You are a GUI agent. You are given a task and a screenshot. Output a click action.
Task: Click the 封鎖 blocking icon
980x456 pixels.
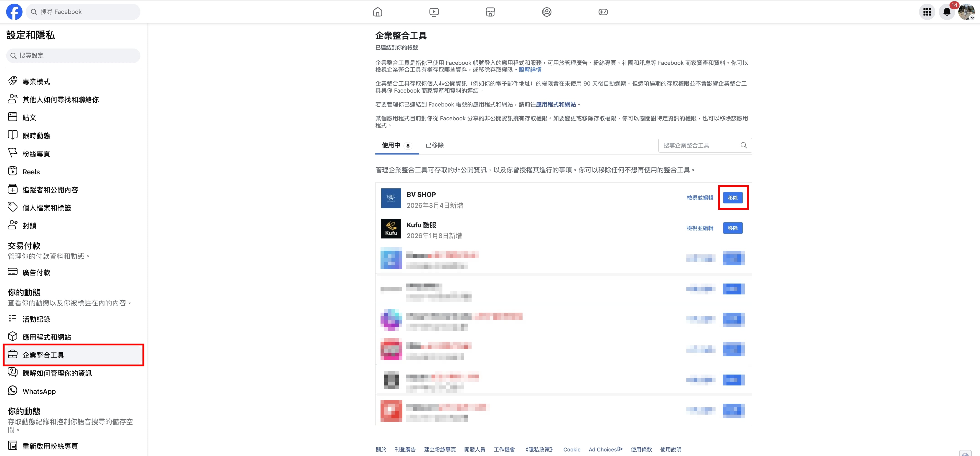coord(13,225)
